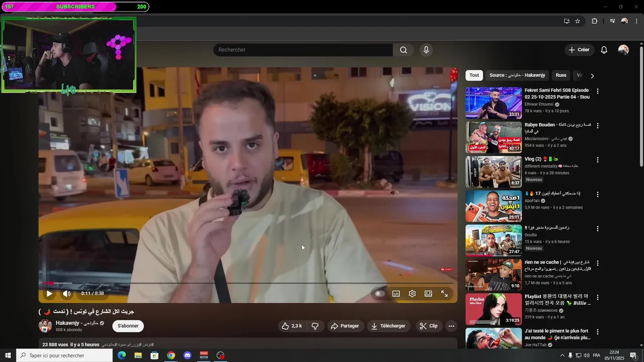Open the YouTube account avatar menu

point(623,50)
